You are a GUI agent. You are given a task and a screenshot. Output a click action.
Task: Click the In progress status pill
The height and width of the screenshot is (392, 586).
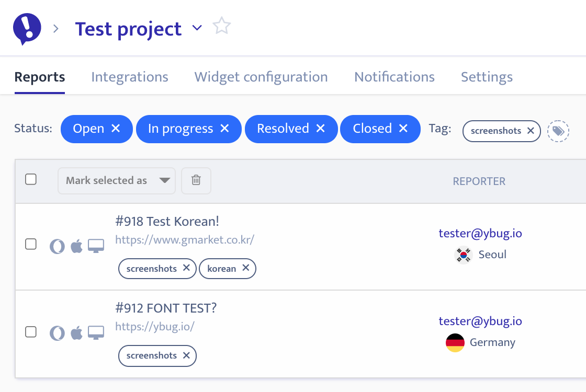(189, 129)
